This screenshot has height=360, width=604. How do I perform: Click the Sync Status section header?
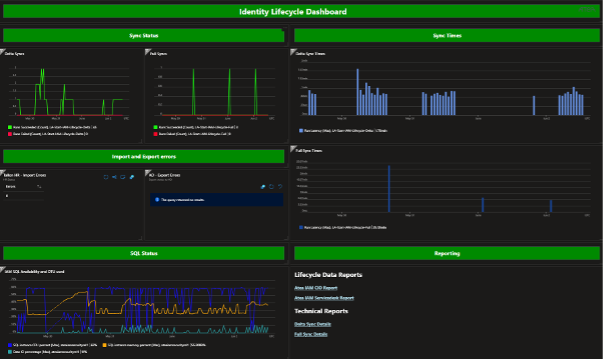[144, 35]
